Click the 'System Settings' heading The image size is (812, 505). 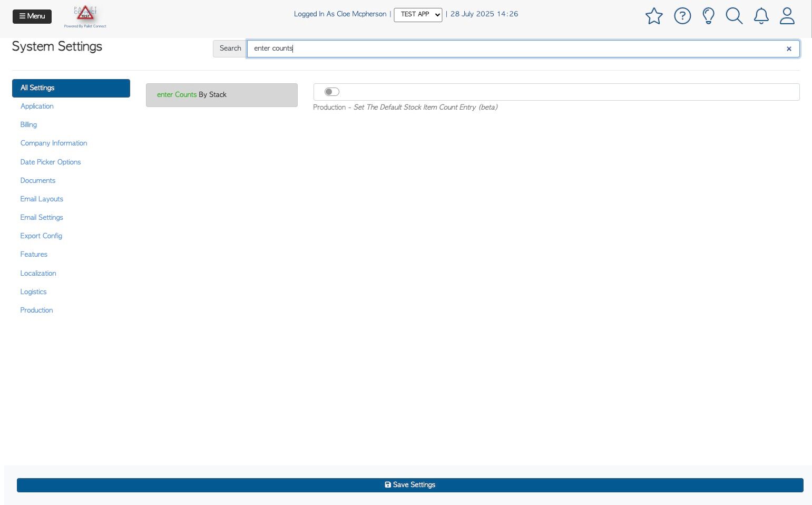[57, 46]
